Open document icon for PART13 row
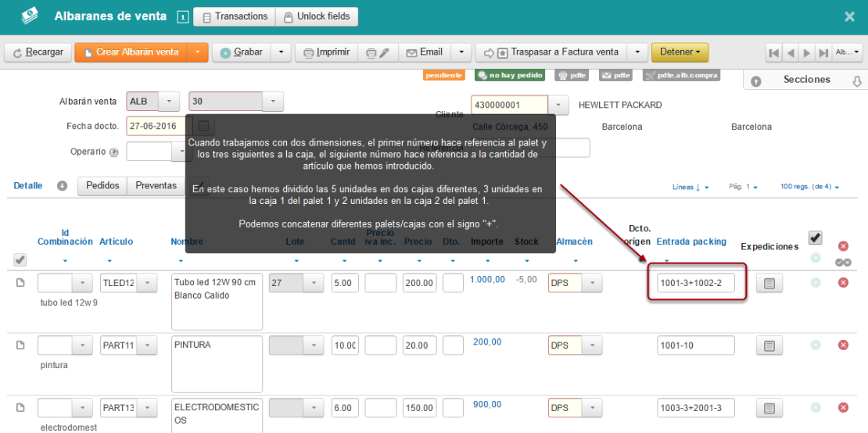Image resolution: width=868 pixels, height=433 pixels. tap(20, 407)
